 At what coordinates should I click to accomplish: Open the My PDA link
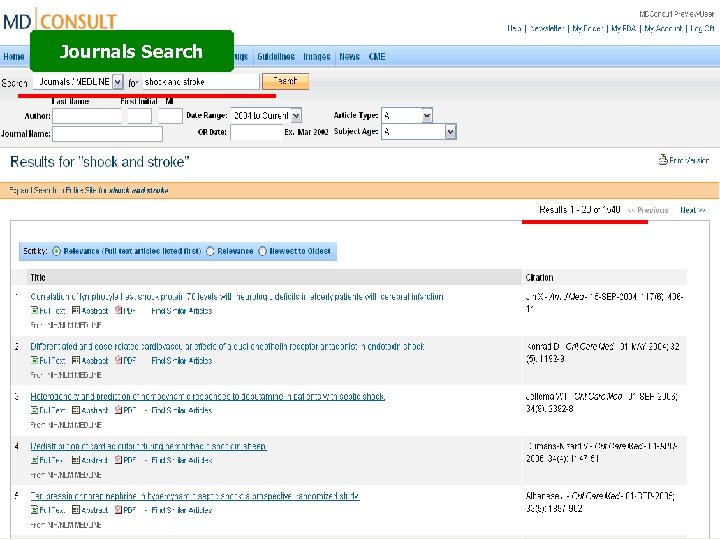(624, 28)
